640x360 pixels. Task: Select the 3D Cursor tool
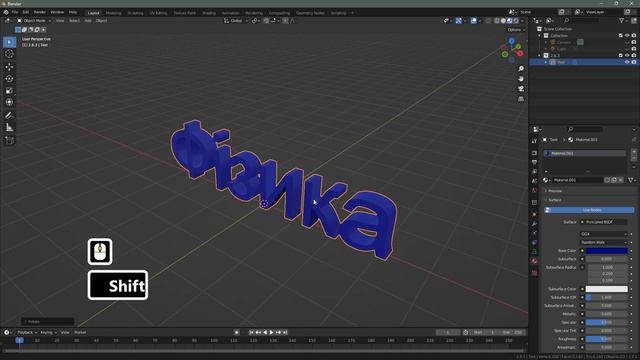pyautogui.click(x=9, y=54)
